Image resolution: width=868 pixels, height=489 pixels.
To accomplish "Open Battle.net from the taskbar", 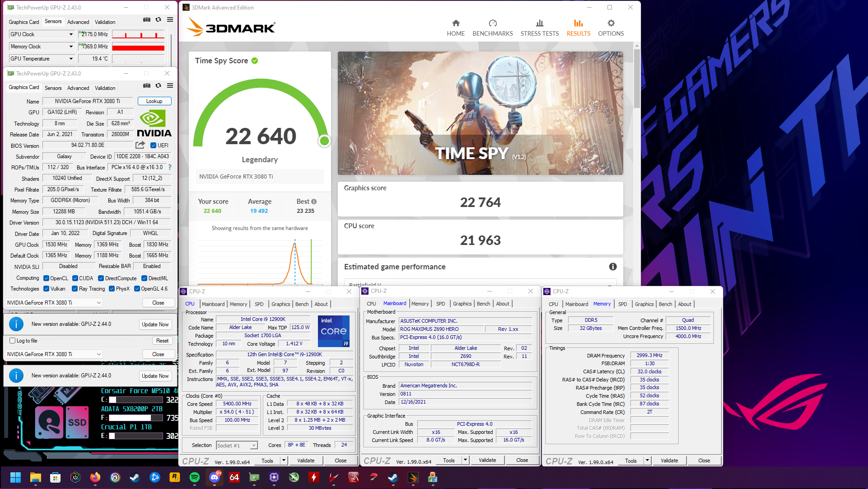I will coord(154,477).
